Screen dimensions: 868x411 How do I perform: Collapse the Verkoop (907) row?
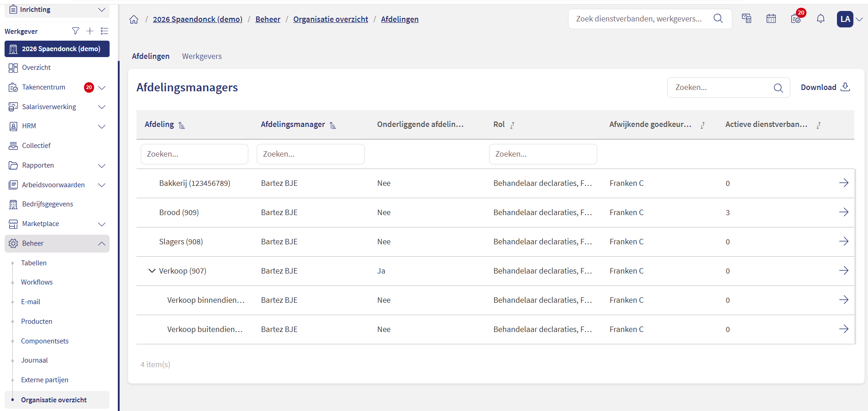(152, 271)
